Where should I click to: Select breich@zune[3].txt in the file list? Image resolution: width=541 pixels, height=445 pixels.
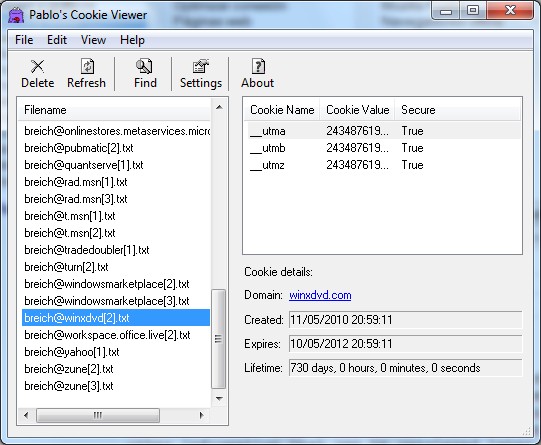coord(116,386)
